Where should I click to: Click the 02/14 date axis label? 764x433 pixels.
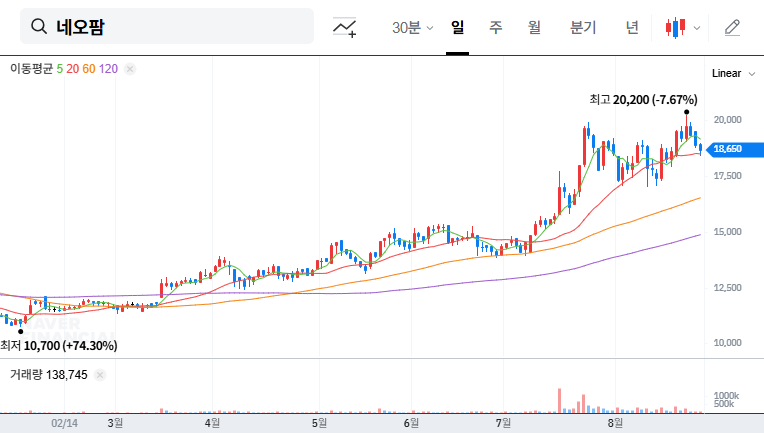click(64, 423)
